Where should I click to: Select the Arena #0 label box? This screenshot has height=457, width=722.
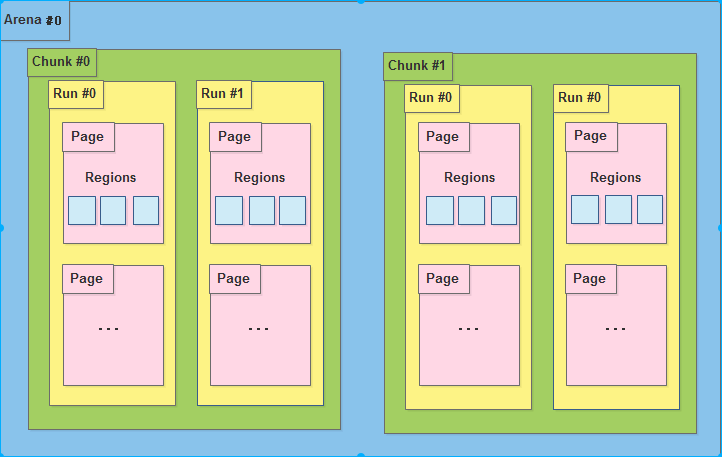[35, 21]
